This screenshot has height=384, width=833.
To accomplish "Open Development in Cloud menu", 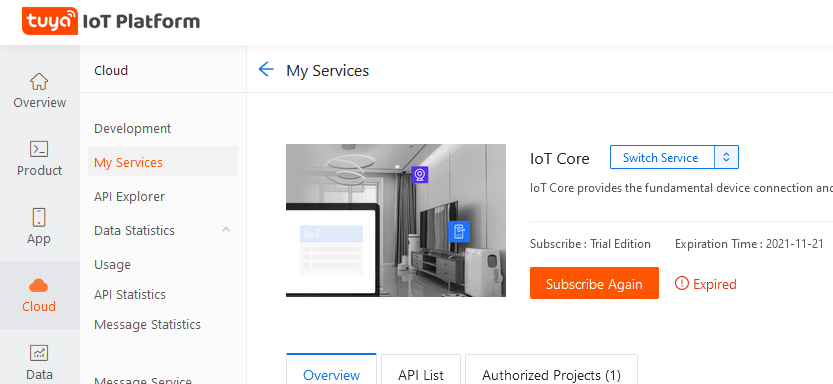I will point(132,129).
